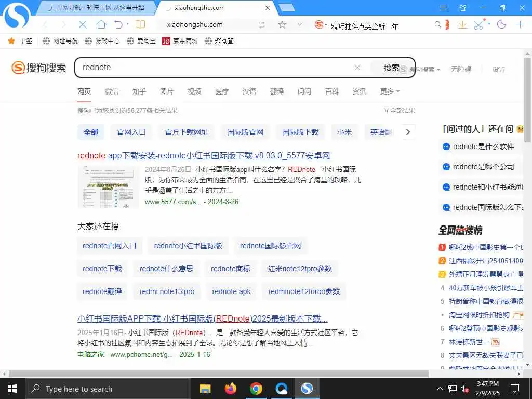Clear the search query with the X
The width and height of the screenshot is (532, 399).
(x=357, y=68)
